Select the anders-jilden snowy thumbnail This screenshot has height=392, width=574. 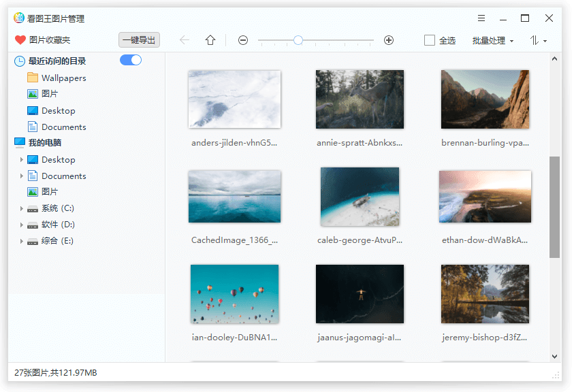point(235,99)
